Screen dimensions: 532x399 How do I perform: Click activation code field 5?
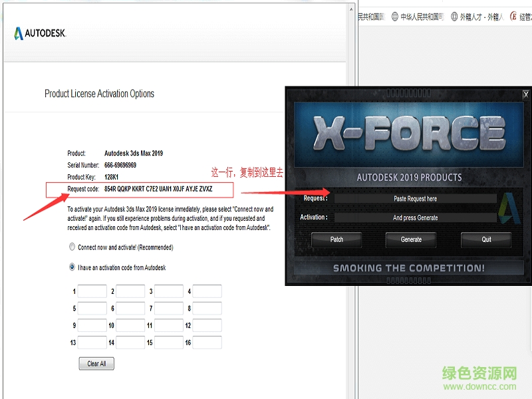tap(92, 309)
